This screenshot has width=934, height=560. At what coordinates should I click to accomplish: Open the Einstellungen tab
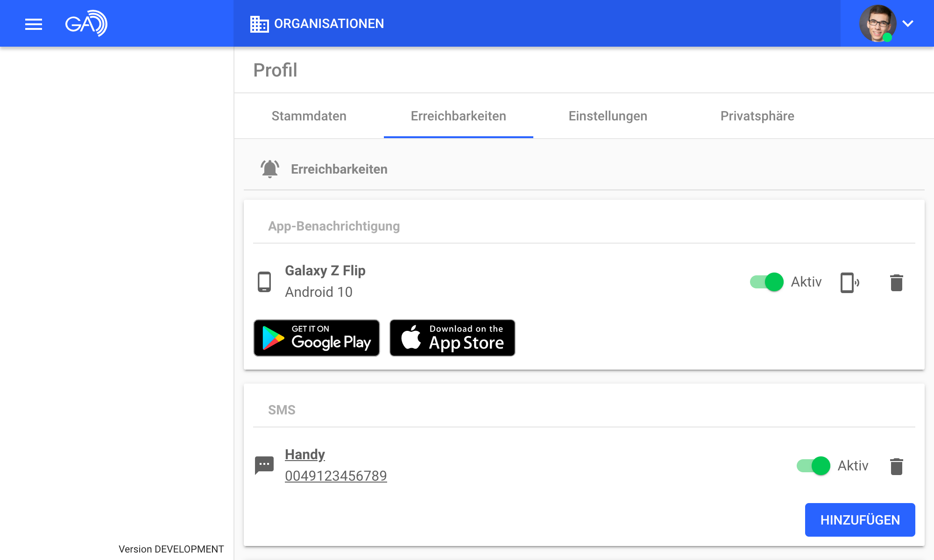coord(608,116)
